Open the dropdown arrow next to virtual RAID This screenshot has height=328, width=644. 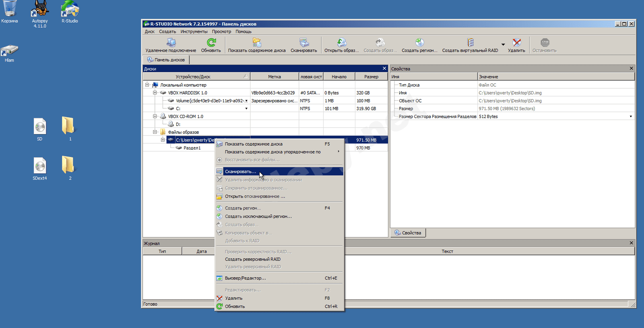click(503, 45)
